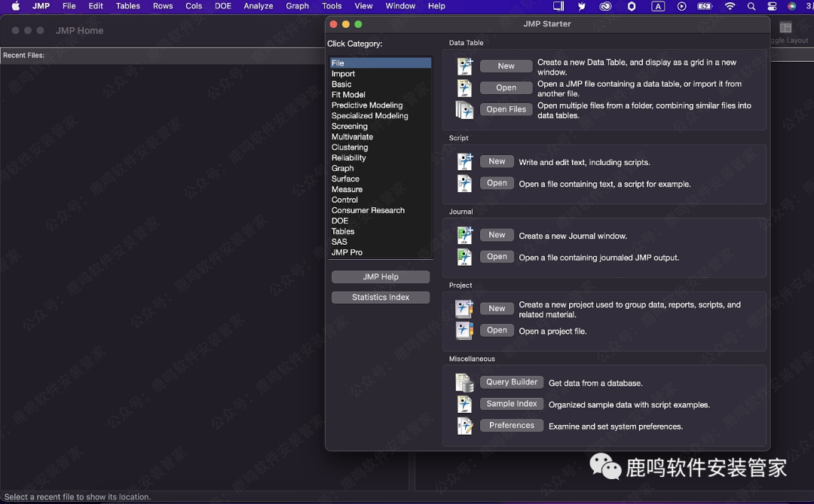This screenshot has height=504, width=814.
Task: Click the icon beside Project Open button
Action: tap(464, 331)
